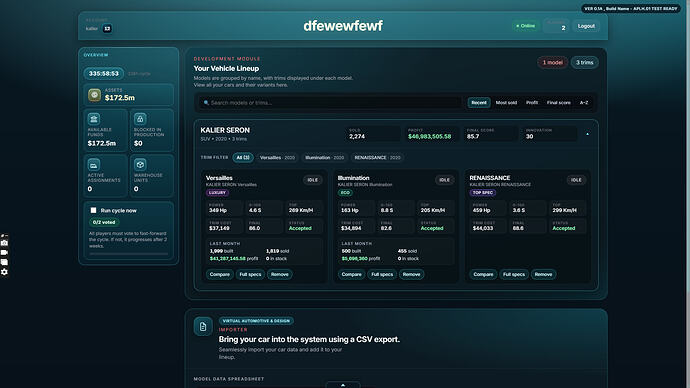Sort lineup by A–Z

point(584,102)
